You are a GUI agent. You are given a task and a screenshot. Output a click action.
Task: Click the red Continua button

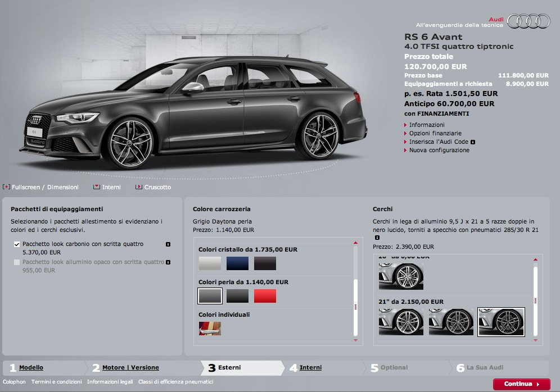pyautogui.click(x=521, y=384)
